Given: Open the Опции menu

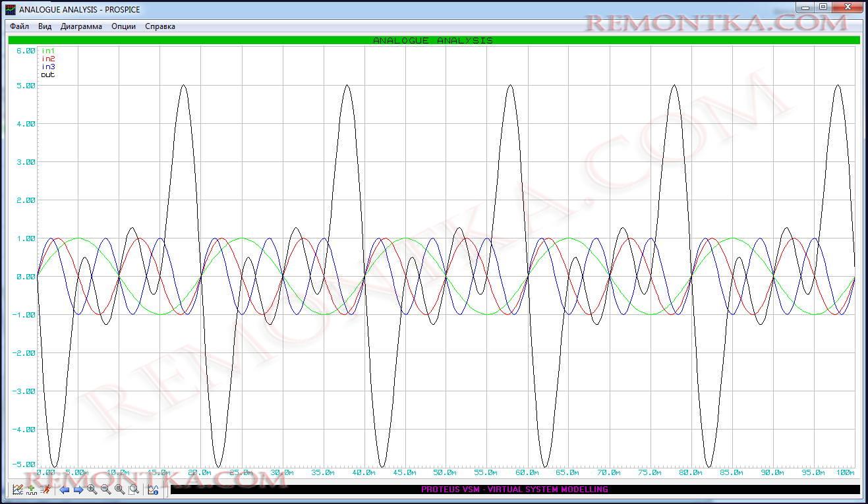Looking at the screenshot, I should pyautogui.click(x=124, y=26).
